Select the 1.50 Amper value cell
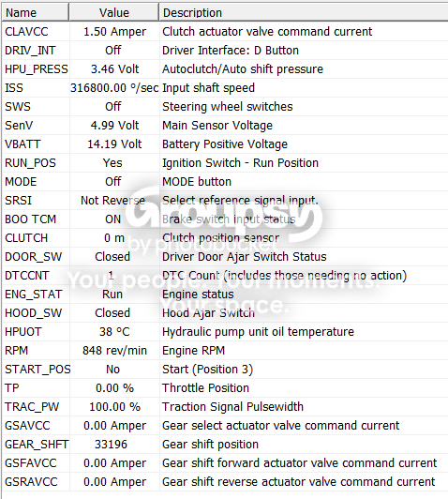 pos(114,32)
